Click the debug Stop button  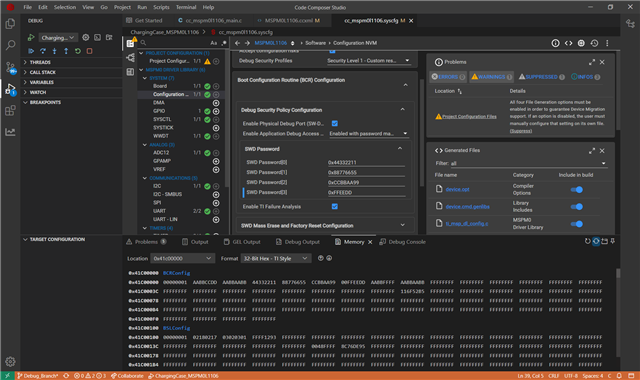click(x=89, y=51)
